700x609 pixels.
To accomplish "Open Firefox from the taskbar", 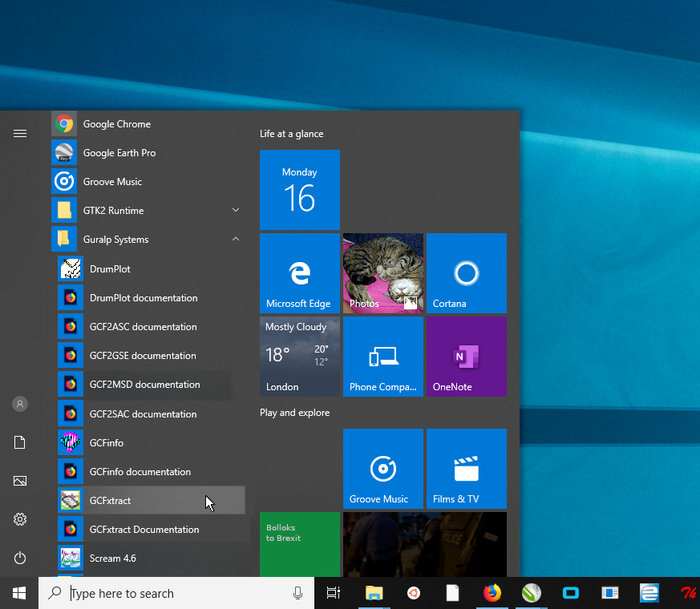I will [x=492, y=593].
